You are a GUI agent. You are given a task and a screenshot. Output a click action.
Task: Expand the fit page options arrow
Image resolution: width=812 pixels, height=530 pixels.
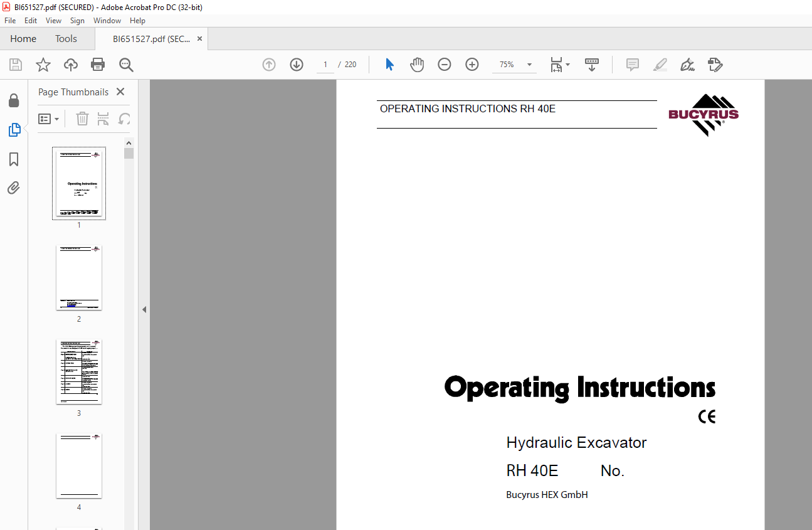[x=568, y=65]
